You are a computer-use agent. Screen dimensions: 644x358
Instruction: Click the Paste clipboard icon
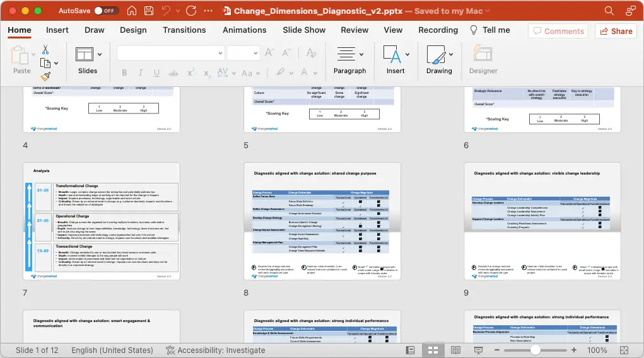point(18,55)
